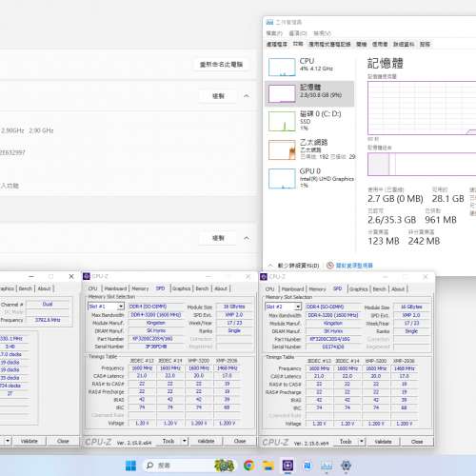Open Mainboard tab in Slot #1 CPU-Z window
The width and height of the screenshot is (476, 476).
pyautogui.click(x=115, y=288)
